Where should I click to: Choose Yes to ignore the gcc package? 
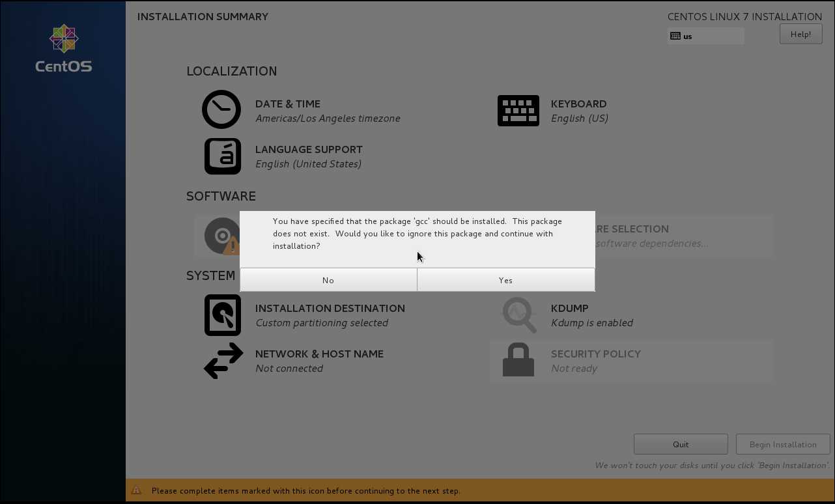pyautogui.click(x=506, y=280)
